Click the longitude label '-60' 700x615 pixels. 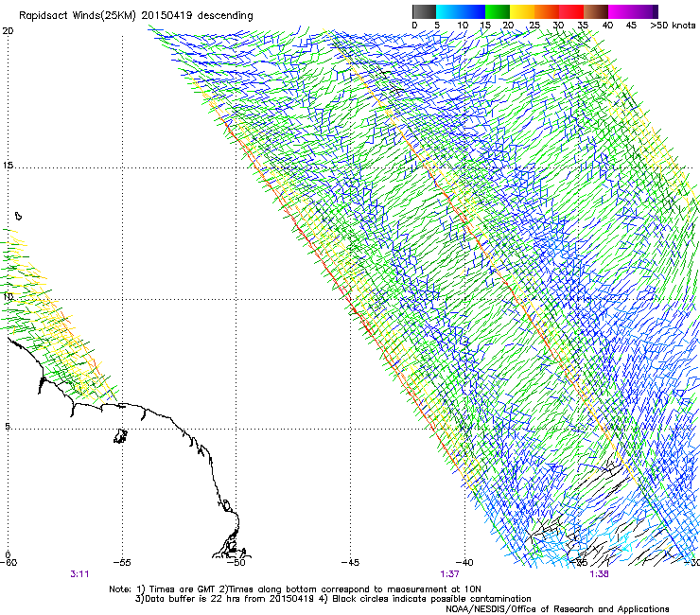point(8,562)
